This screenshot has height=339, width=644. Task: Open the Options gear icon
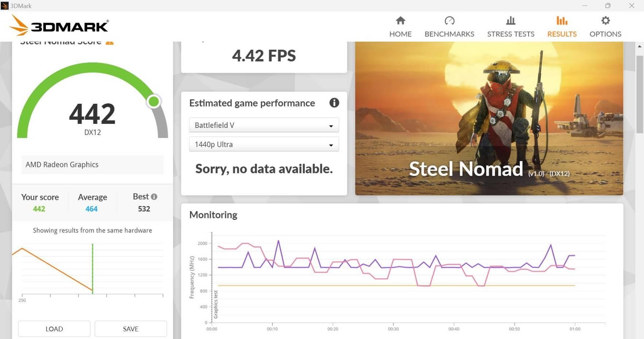coord(605,21)
